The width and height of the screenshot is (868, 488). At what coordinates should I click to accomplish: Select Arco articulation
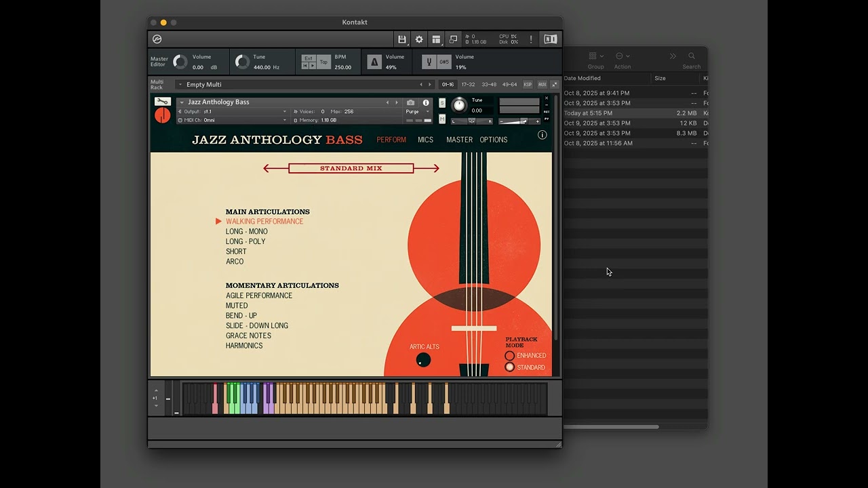[235, 262]
